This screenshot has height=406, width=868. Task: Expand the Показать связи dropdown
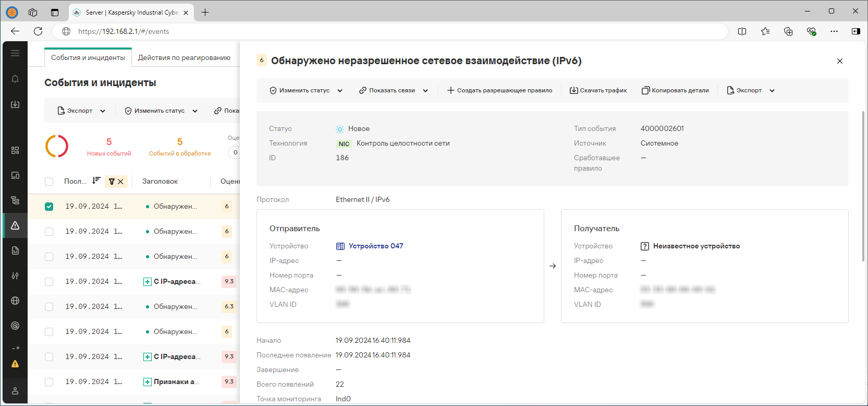(x=394, y=90)
